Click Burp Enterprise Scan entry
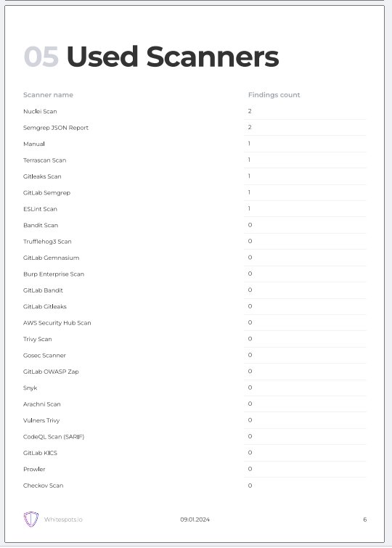 54,274
